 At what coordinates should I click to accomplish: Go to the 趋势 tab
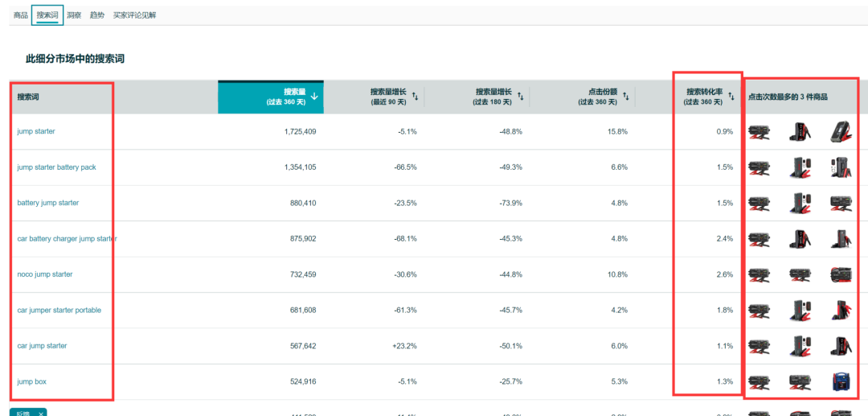pyautogui.click(x=97, y=15)
